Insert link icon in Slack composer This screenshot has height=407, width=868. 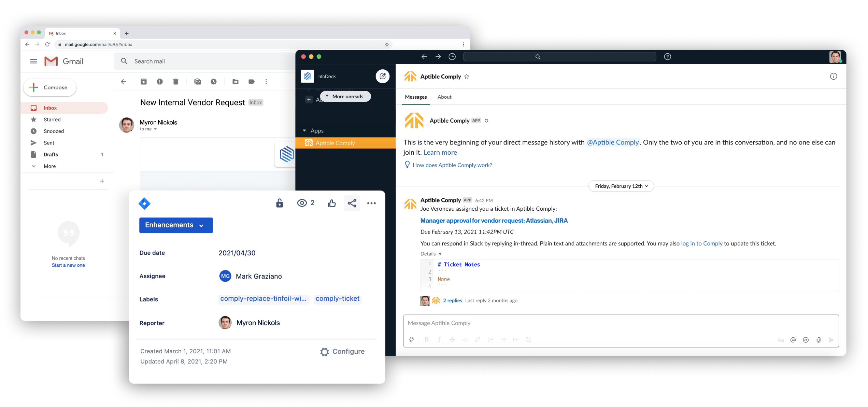coord(478,340)
